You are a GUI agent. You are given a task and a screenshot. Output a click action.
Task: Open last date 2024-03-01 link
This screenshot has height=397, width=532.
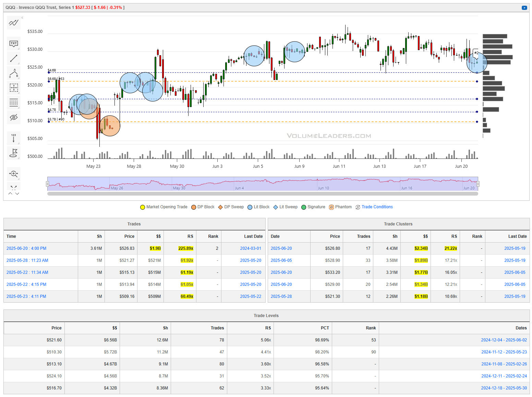[x=251, y=248]
